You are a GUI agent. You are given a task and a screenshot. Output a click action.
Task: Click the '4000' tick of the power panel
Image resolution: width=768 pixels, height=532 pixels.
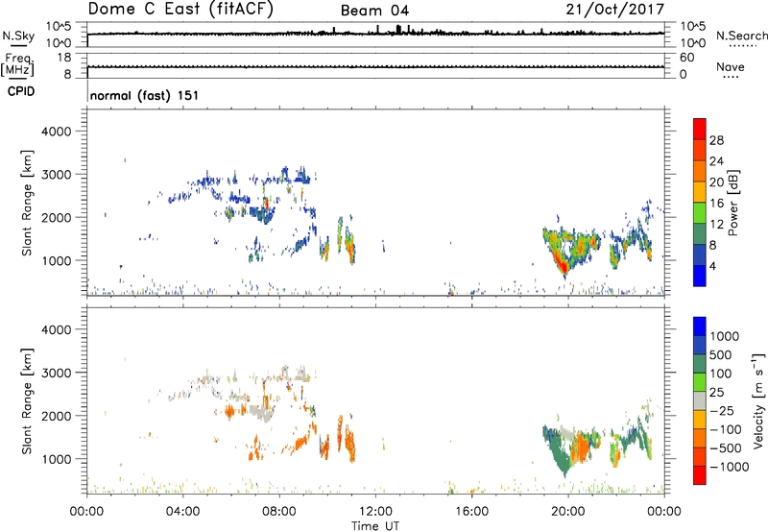(57, 132)
